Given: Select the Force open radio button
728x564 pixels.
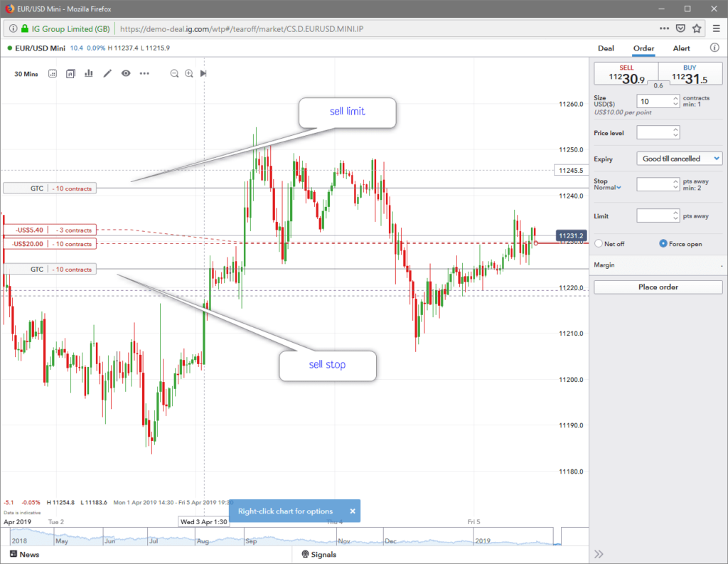Looking at the screenshot, I should coord(663,244).
